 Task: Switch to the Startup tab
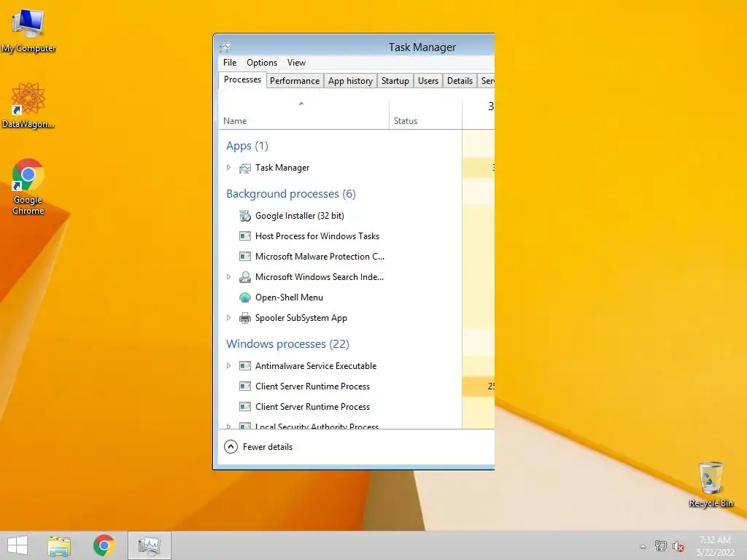coord(395,81)
